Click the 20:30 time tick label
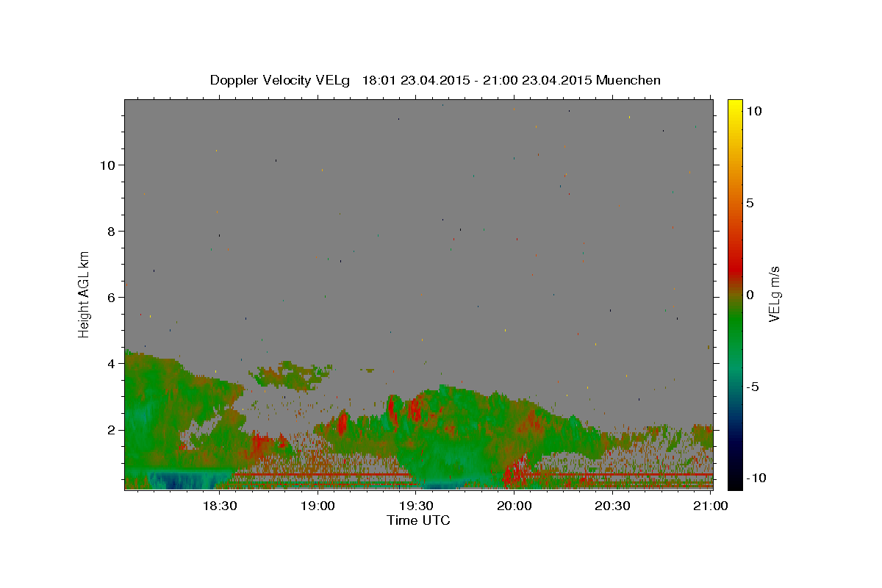The width and height of the screenshot is (882, 588). click(613, 506)
